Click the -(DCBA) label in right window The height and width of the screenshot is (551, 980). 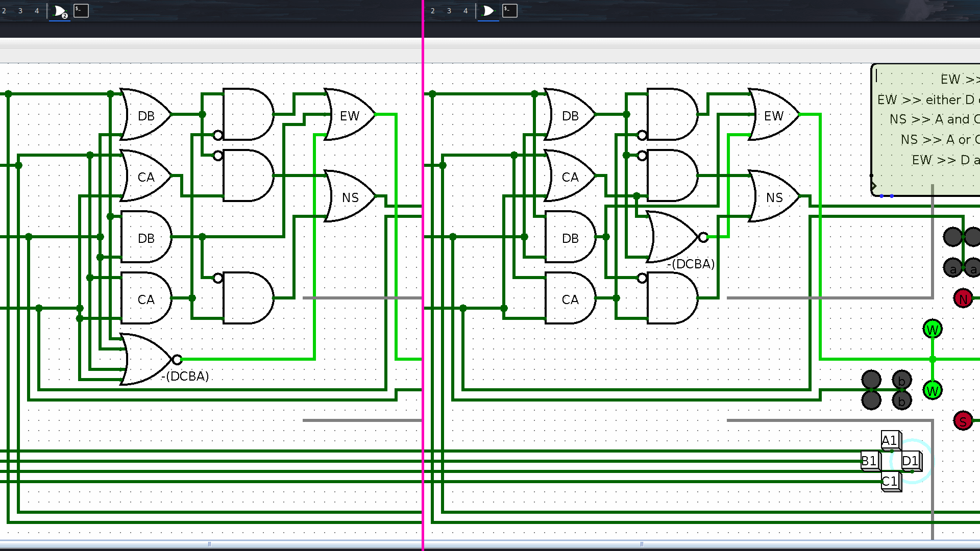(691, 264)
